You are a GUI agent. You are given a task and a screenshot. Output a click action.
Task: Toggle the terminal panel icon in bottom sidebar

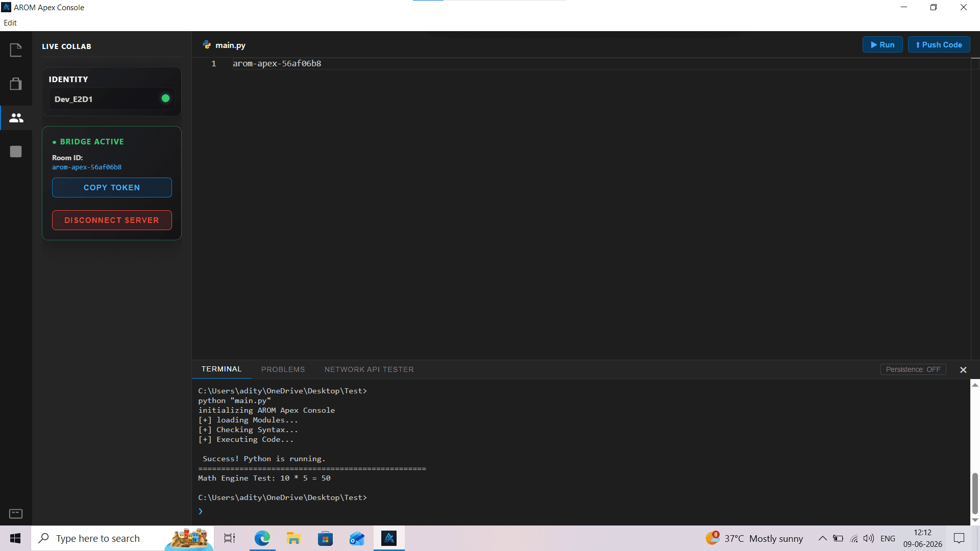tap(16, 513)
